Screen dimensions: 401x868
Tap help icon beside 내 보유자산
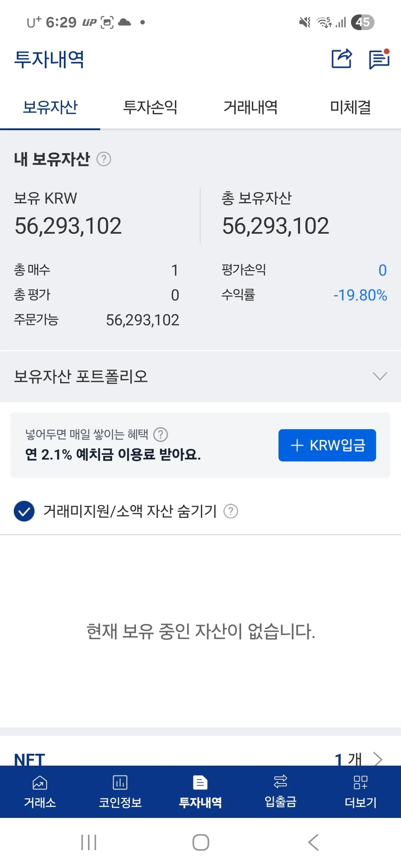point(104,159)
